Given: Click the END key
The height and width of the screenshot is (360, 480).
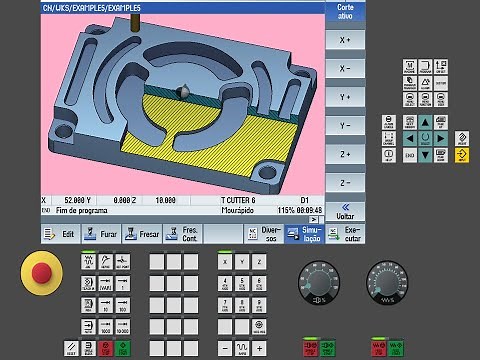Looking at the screenshot, I should [410, 155].
